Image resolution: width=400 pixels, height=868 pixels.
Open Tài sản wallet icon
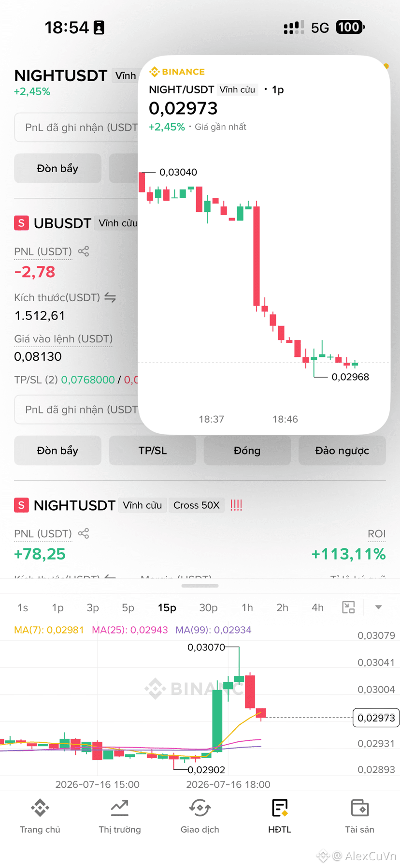click(359, 808)
